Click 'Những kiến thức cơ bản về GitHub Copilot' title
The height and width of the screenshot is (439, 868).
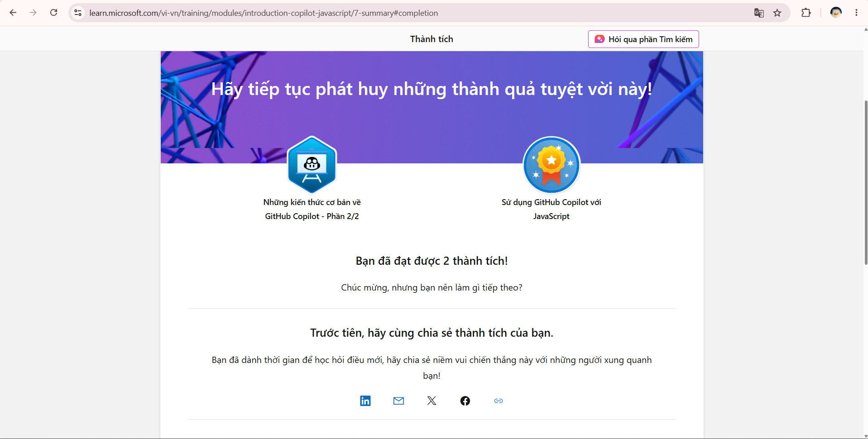(x=312, y=209)
